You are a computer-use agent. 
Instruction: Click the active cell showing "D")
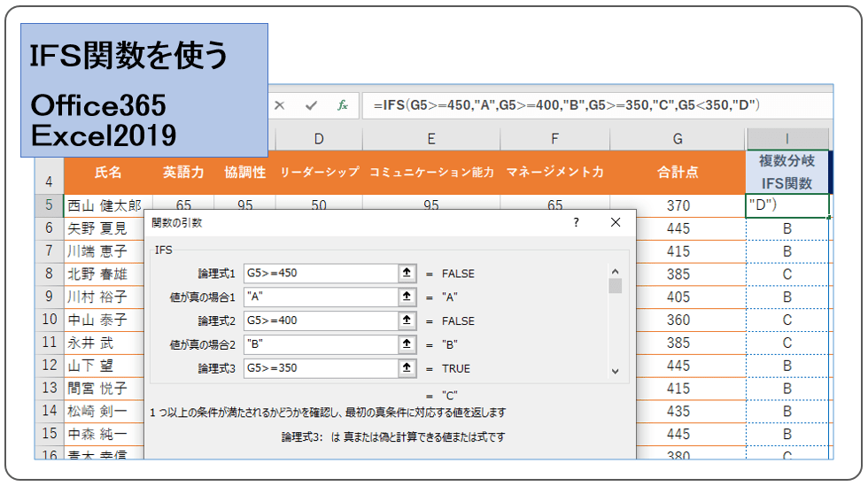coord(787,205)
